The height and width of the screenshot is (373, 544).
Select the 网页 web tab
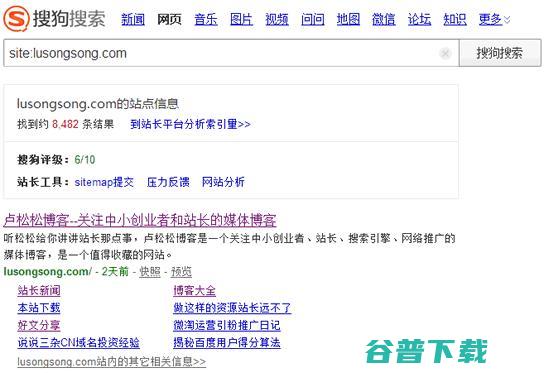click(x=169, y=19)
